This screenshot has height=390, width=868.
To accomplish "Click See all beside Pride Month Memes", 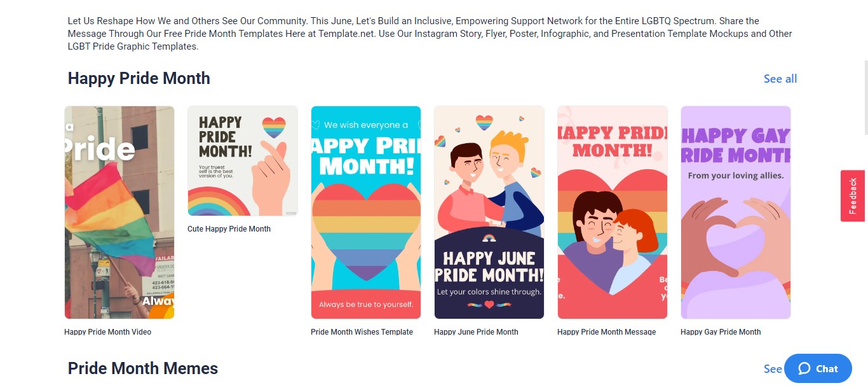I will point(773,369).
